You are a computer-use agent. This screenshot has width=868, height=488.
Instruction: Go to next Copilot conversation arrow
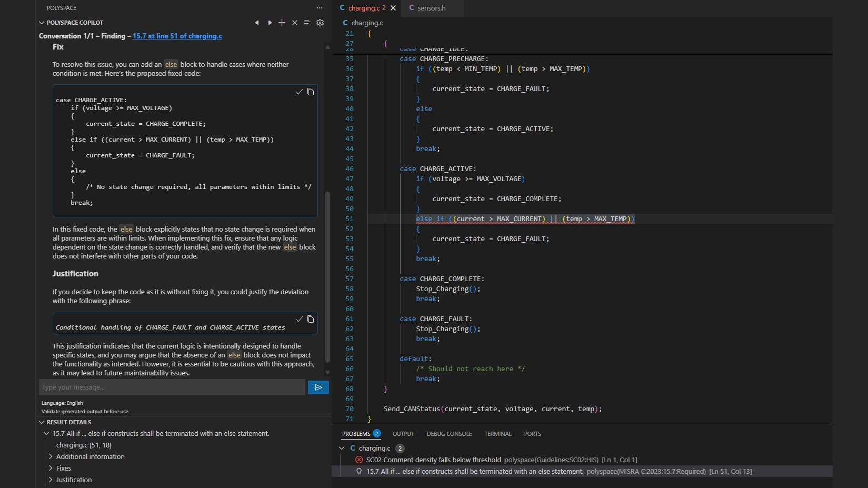pos(270,23)
